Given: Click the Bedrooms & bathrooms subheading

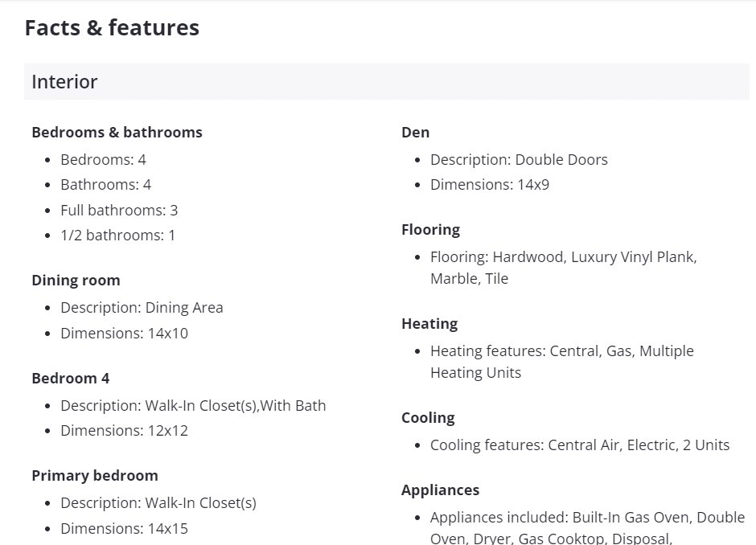Looking at the screenshot, I should pos(117,133).
